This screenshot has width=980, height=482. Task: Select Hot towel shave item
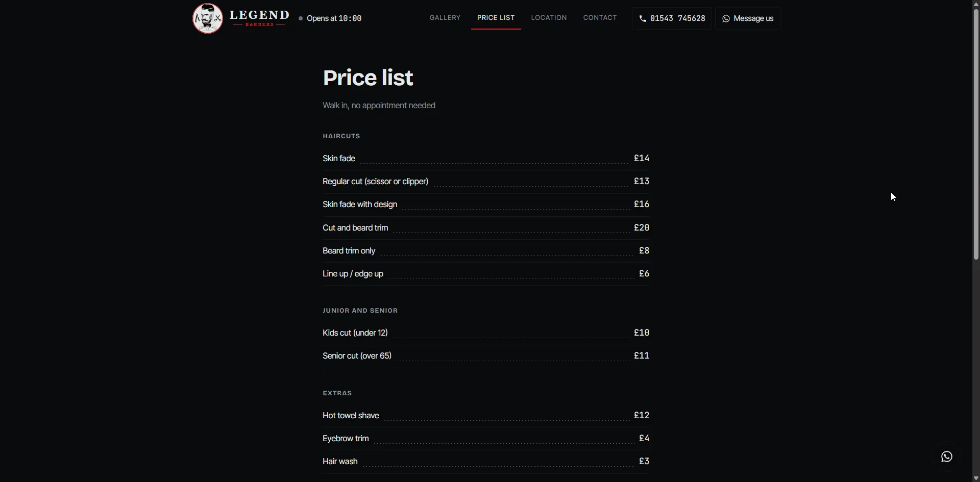point(486,416)
